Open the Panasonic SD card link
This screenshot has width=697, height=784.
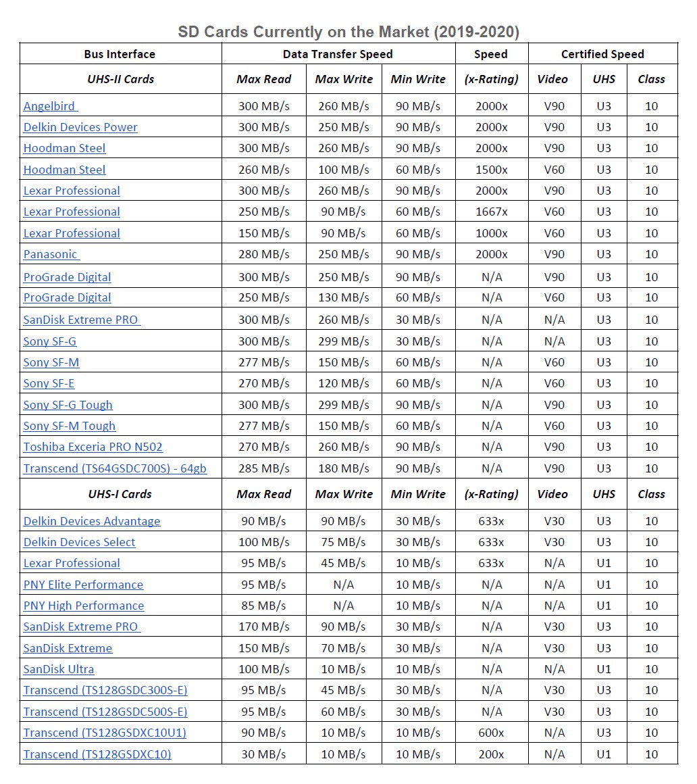(x=51, y=254)
